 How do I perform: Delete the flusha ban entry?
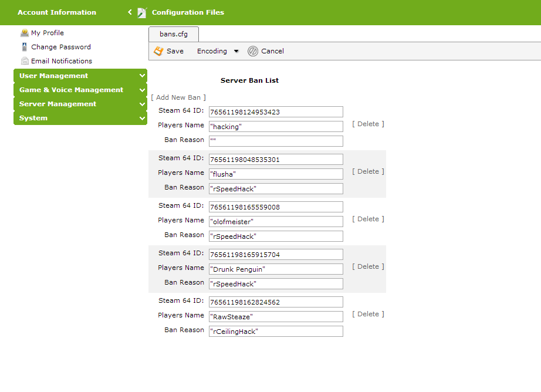(368, 171)
